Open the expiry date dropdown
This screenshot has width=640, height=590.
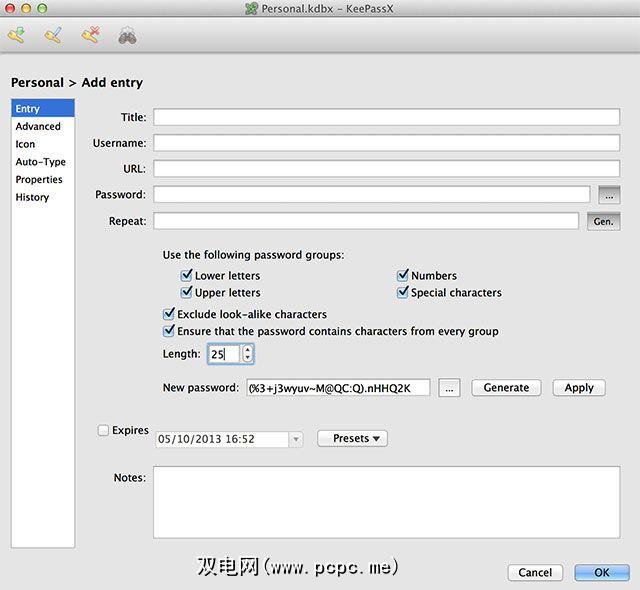(295, 439)
